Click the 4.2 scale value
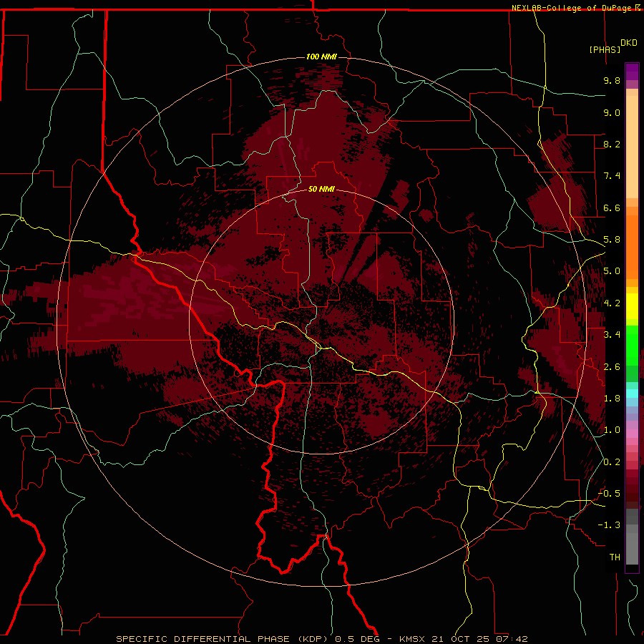 (612, 303)
